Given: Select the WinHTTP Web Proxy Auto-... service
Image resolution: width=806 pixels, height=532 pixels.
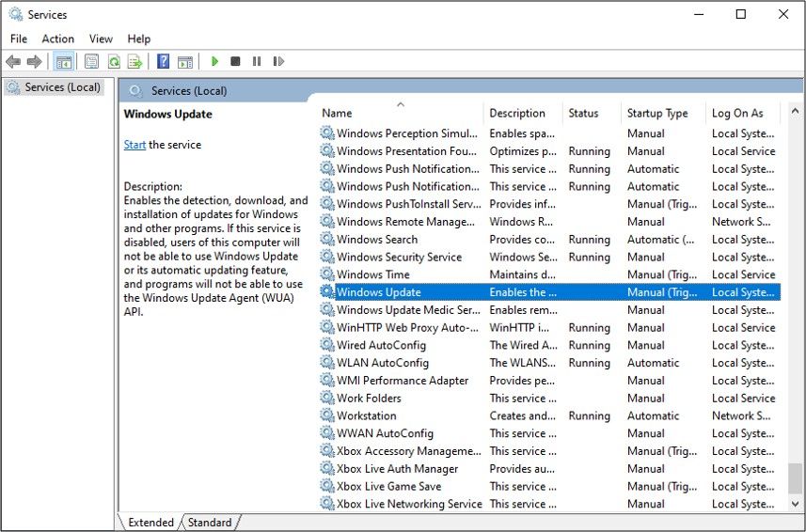Looking at the screenshot, I should tap(549, 327).
